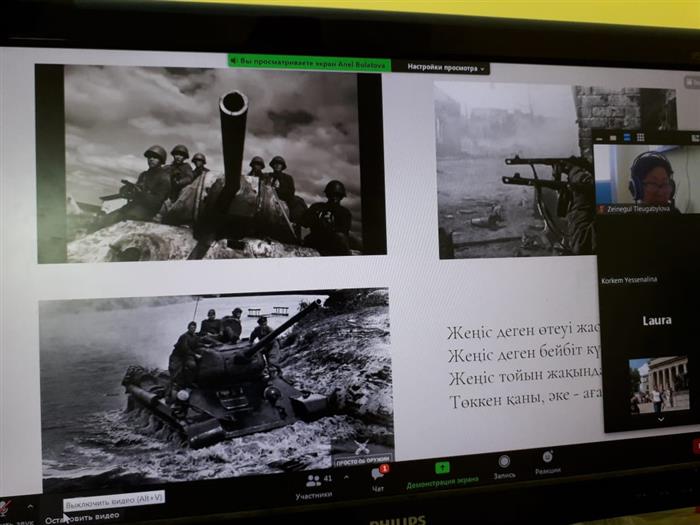
Task: Click the soldiers-on-tank top-left photo
Action: tap(210, 164)
